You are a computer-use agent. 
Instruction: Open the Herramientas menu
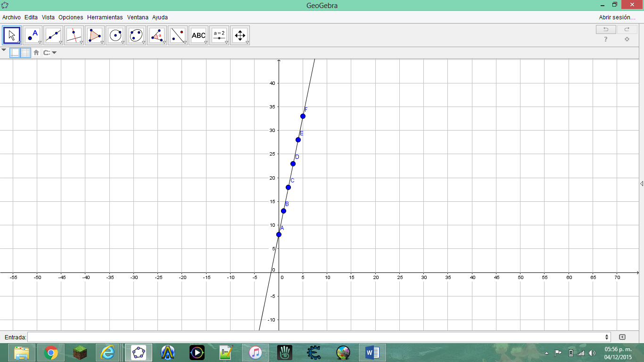pos(105,17)
